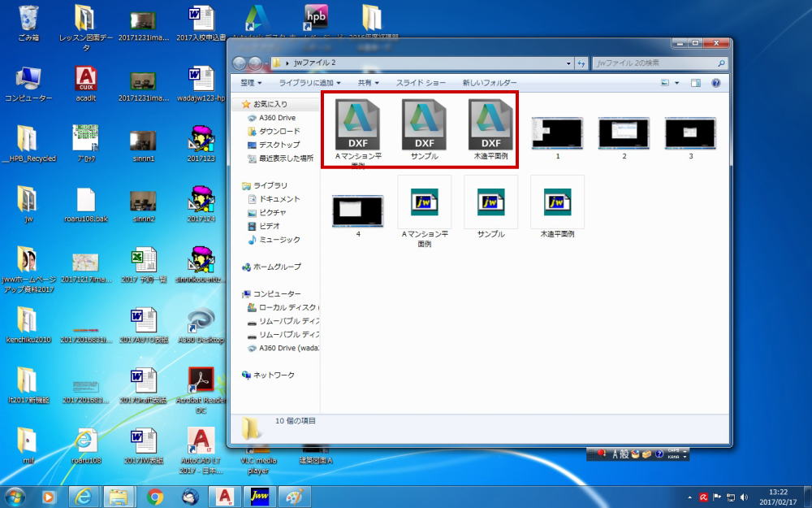Select the A360 Desktop shortcut
This screenshot has width=812, height=508.
pos(201,326)
